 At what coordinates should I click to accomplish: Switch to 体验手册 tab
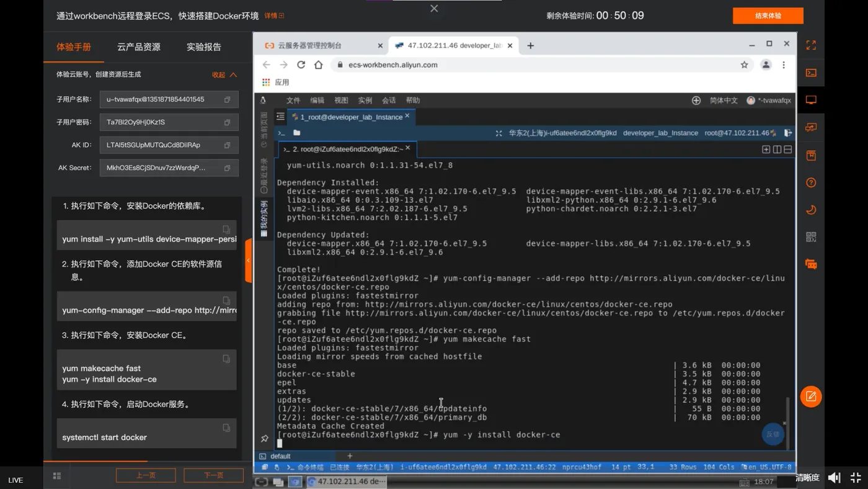[x=74, y=47]
